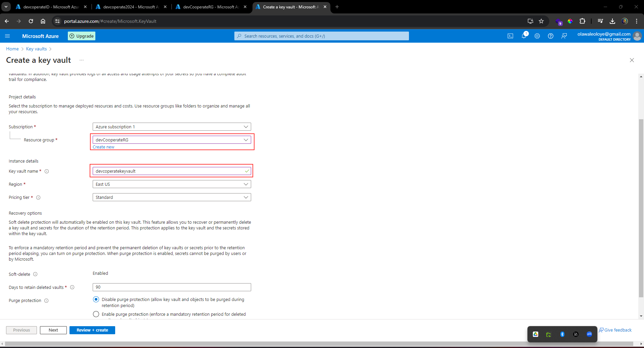Screen dimensions: 644x348
Task: Click the Home breadcrumb link
Action: pyautogui.click(x=12, y=49)
